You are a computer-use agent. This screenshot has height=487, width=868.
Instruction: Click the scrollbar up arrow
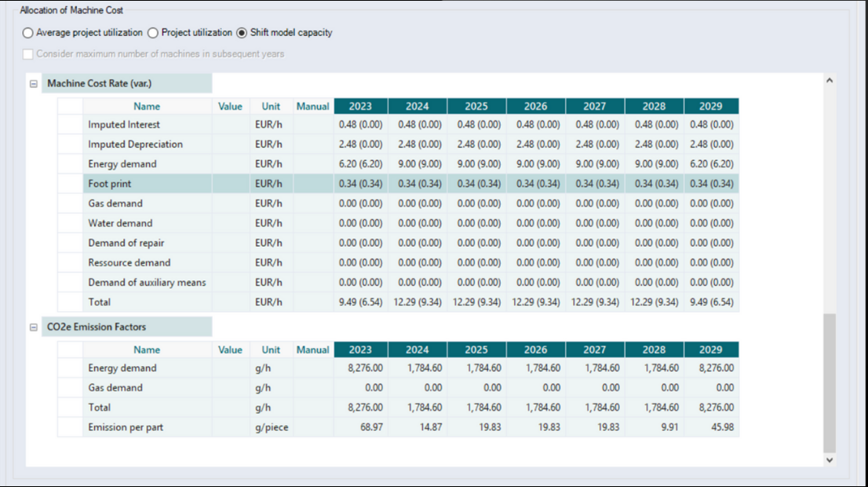click(x=830, y=79)
